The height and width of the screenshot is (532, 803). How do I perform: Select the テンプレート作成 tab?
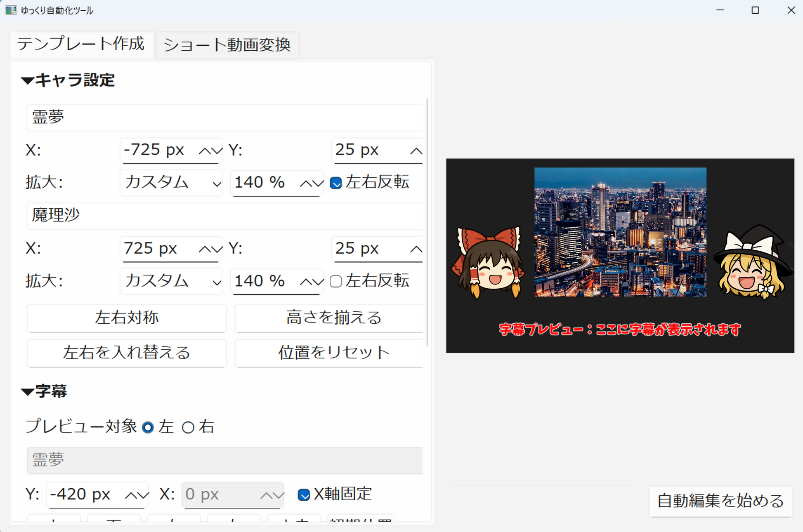coord(80,44)
